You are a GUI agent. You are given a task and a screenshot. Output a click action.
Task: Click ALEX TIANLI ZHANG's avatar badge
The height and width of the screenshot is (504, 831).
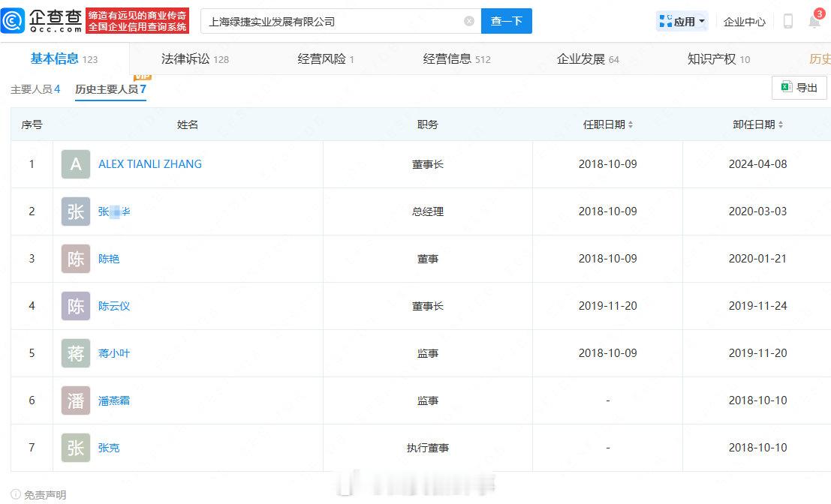(75, 164)
